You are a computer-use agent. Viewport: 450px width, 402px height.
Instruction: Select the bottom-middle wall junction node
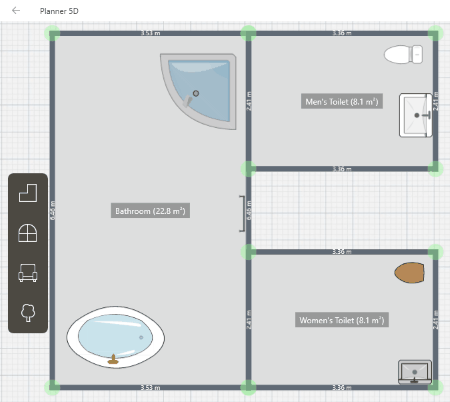click(x=248, y=387)
